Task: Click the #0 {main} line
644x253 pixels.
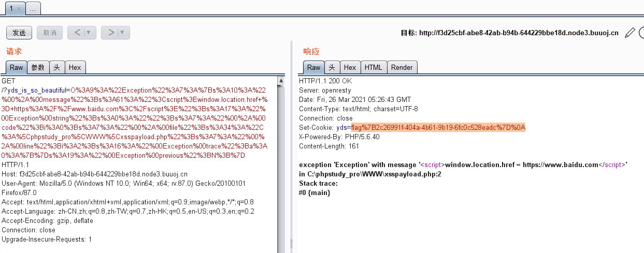Action: coord(314,192)
